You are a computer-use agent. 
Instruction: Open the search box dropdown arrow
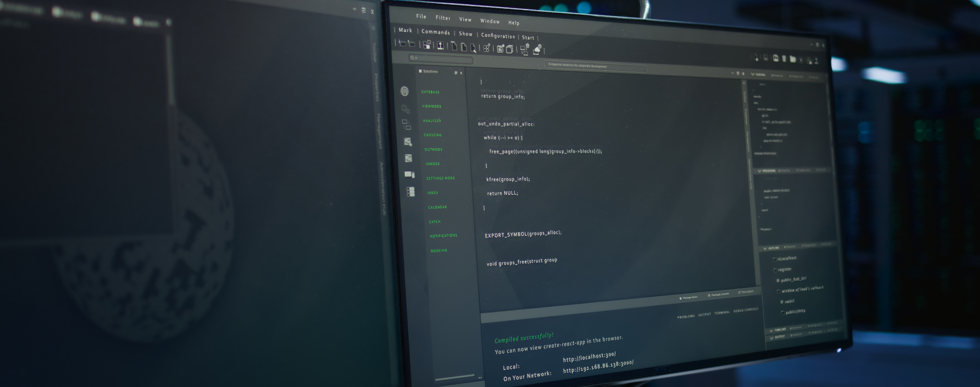tap(416, 58)
